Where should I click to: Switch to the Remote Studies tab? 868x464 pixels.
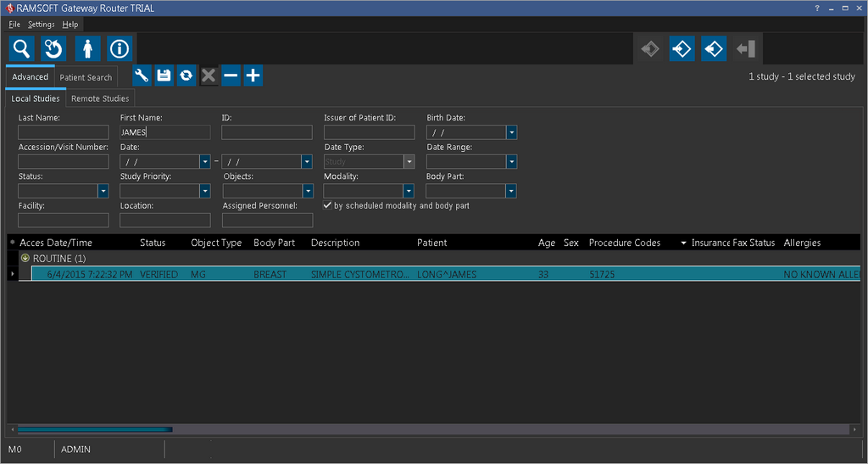100,98
